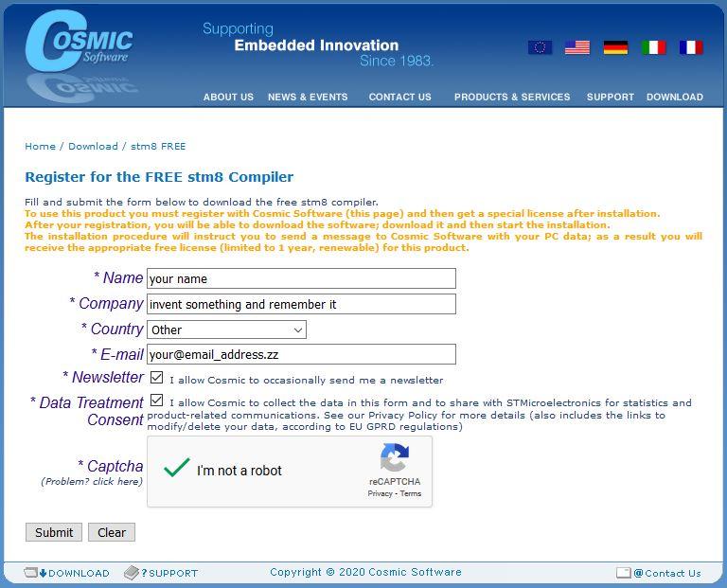Open the ABOUT US menu
Image resolution: width=727 pixels, height=588 pixels.
click(x=228, y=97)
